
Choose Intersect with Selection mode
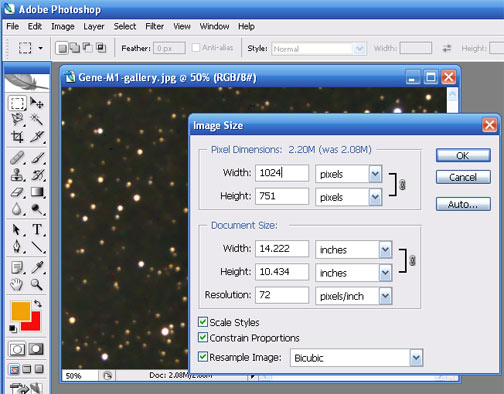pyautogui.click(x=101, y=48)
